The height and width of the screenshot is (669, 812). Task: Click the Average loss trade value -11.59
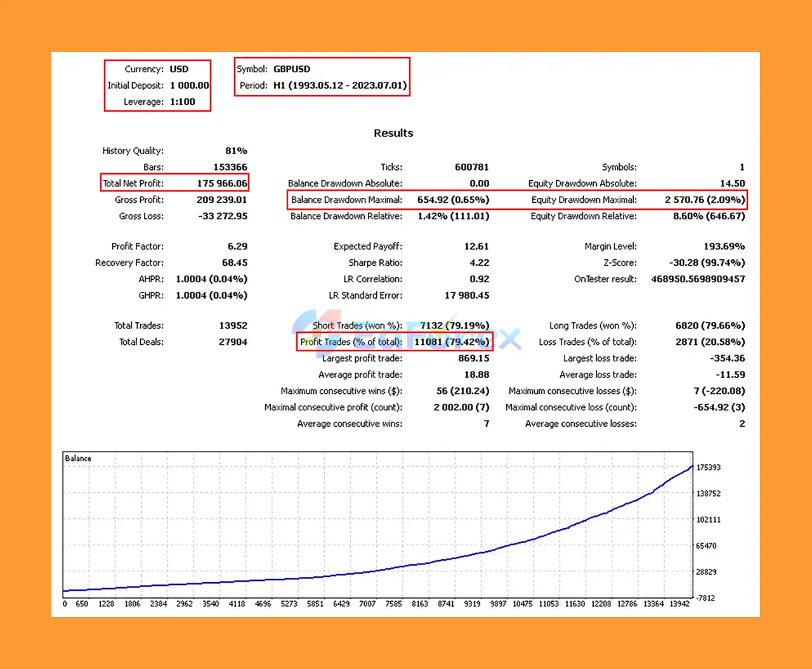click(730, 375)
